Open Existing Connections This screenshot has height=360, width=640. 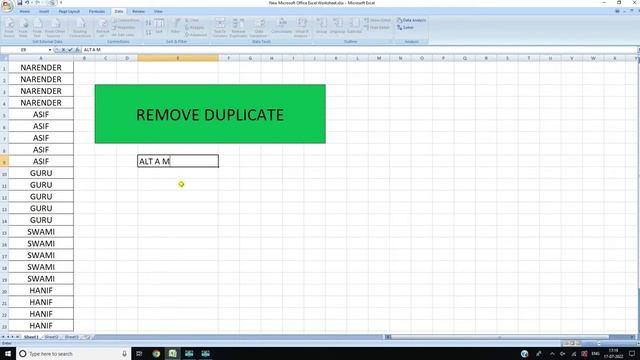tap(80, 28)
